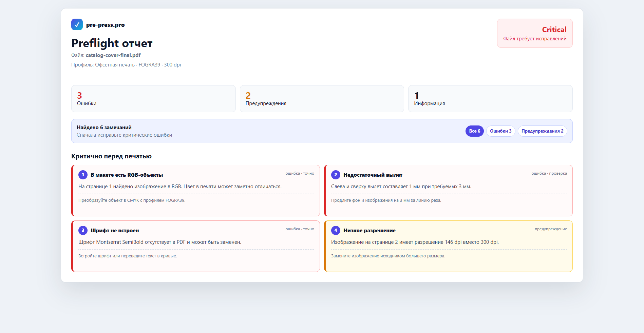Click file name catalog-cover-final.pdf
This screenshot has width=644, height=333.
113,55
